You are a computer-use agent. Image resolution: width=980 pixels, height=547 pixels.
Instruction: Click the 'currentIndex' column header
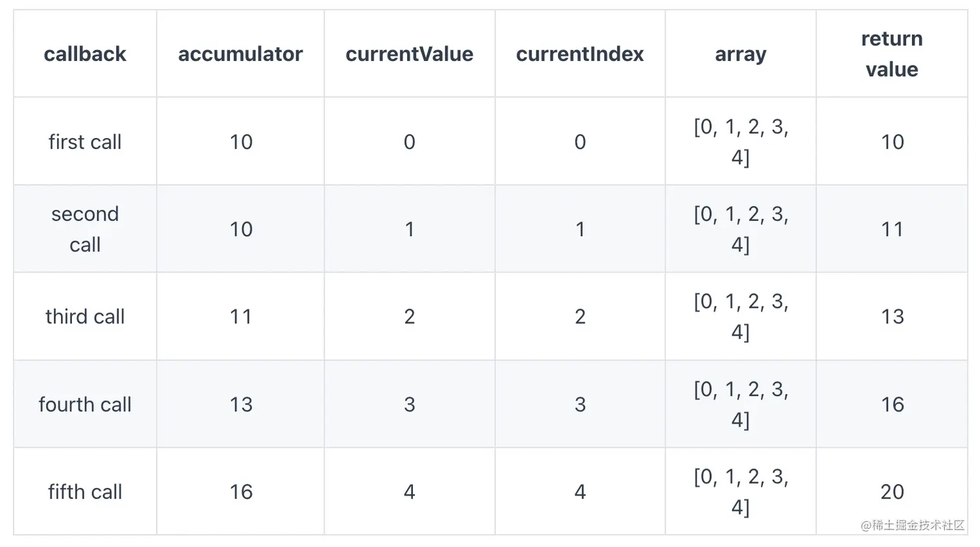point(579,54)
